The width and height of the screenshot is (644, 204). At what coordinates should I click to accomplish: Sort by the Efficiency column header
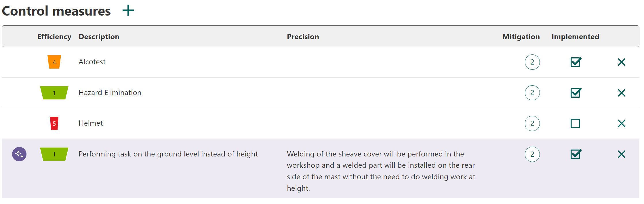54,37
